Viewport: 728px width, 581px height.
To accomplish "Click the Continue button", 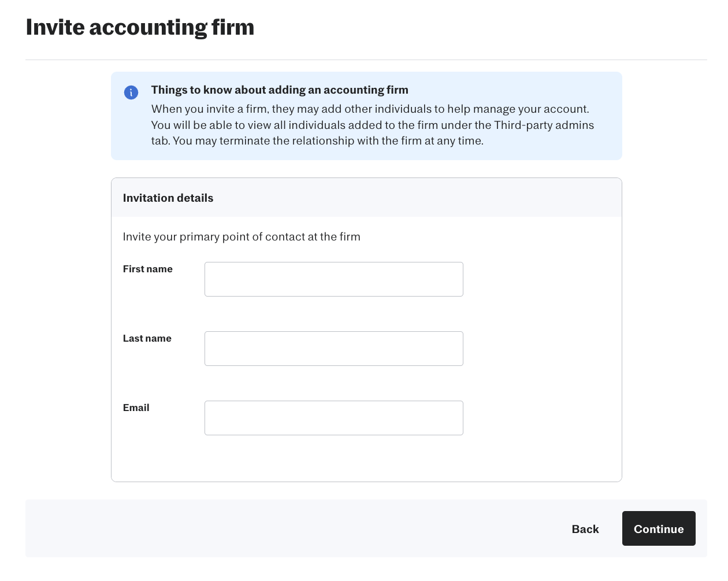I will coord(658,528).
